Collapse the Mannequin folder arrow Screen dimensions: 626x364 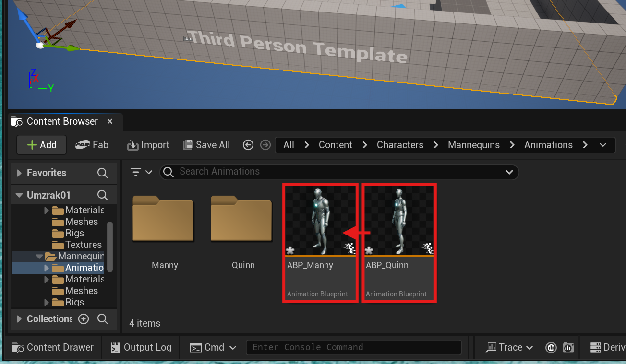[39, 257]
